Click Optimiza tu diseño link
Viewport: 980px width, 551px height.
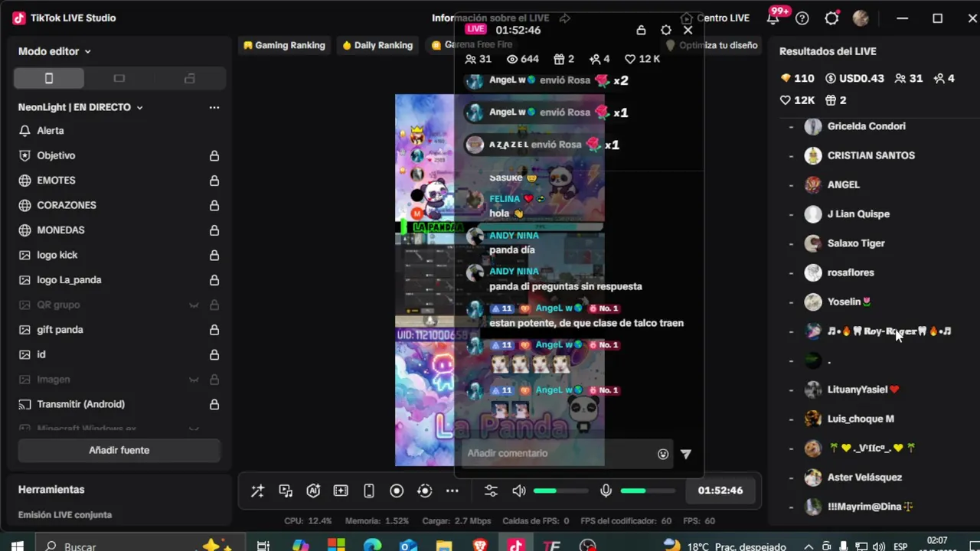point(712,45)
